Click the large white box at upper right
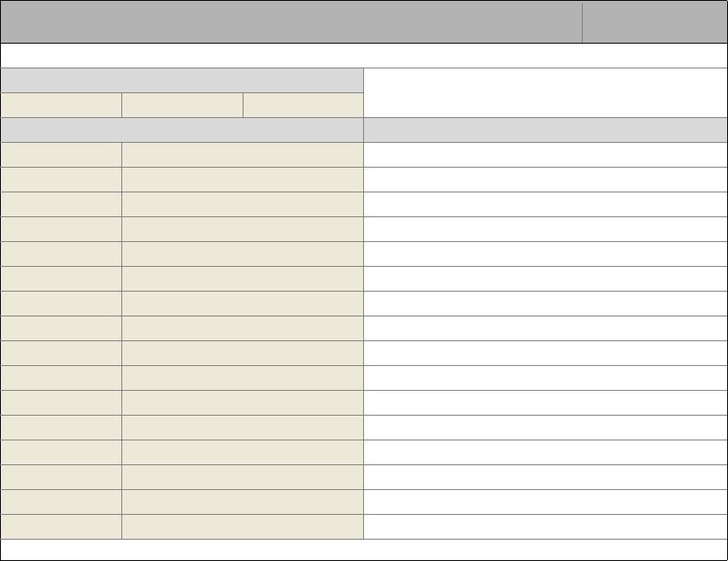The width and height of the screenshot is (728, 561). pos(545,92)
